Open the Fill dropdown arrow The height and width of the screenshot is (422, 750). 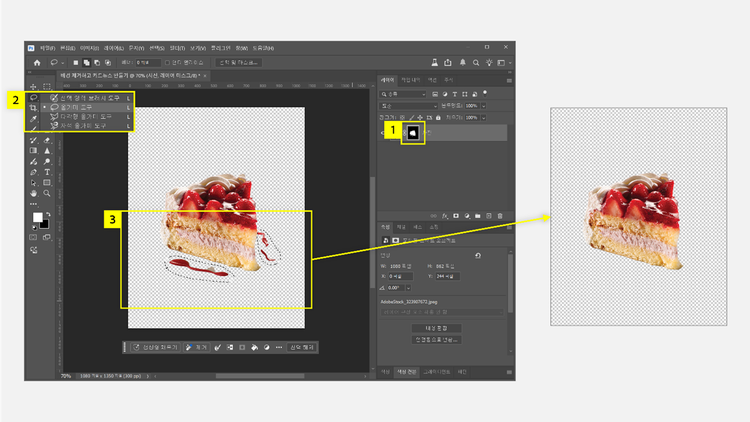484,118
